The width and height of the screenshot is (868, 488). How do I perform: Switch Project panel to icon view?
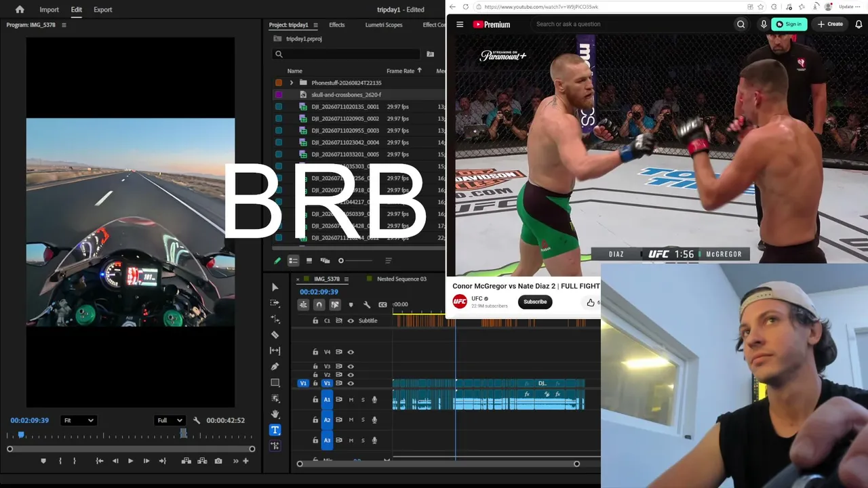[309, 260]
